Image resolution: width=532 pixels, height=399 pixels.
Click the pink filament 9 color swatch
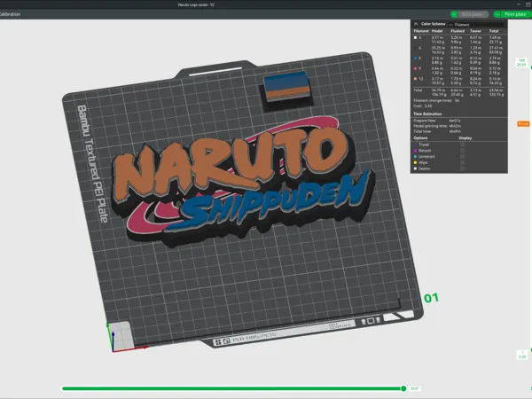(x=415, y=68)
